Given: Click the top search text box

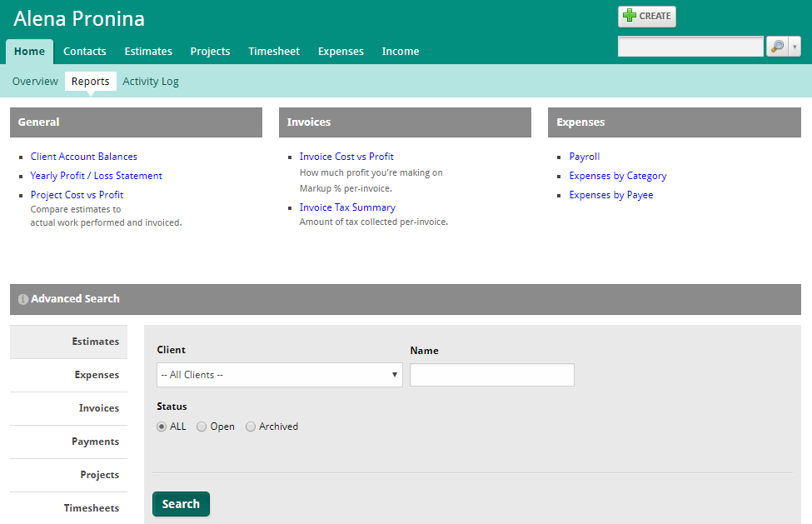Looking at the screenshot, I should (690, 47).
